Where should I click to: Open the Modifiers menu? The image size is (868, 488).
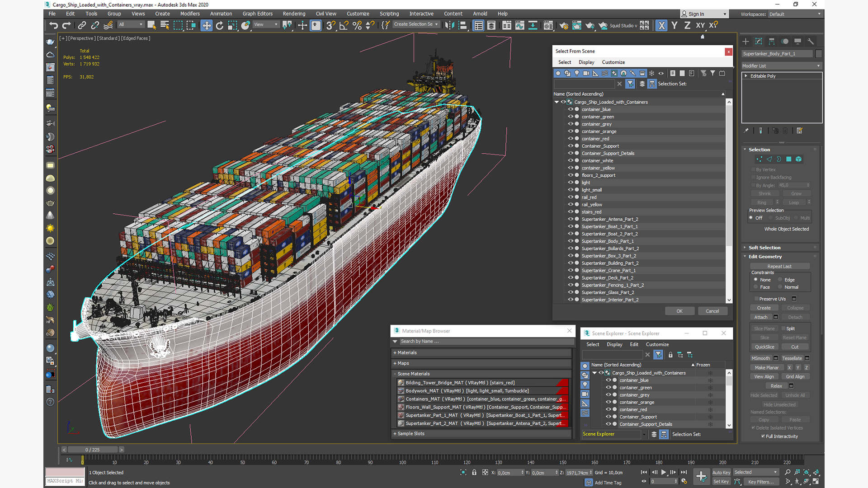190,14
